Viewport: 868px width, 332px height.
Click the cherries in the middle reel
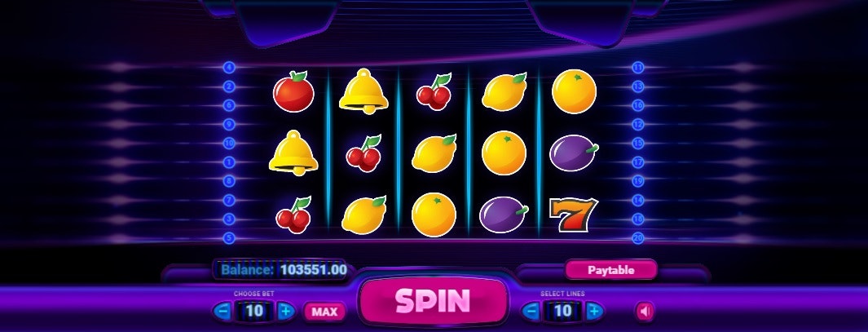[x=434, y=91]
